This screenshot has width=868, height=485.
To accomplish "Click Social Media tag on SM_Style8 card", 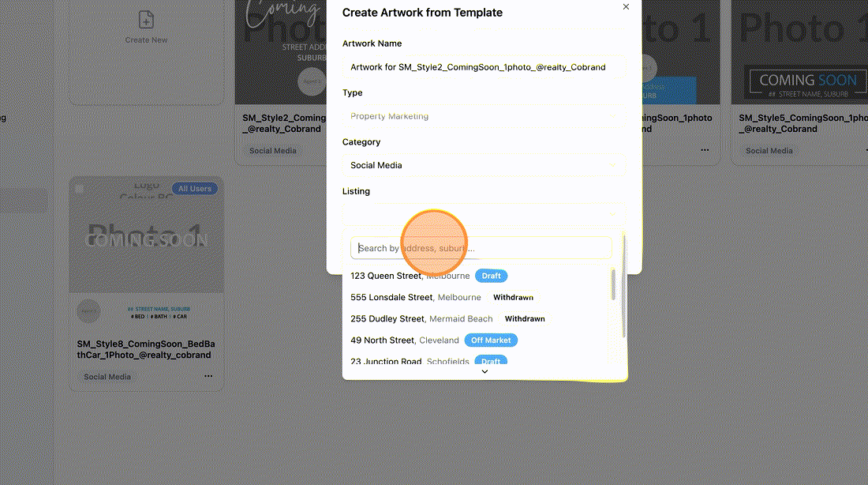I will click(x=107, y=377).
